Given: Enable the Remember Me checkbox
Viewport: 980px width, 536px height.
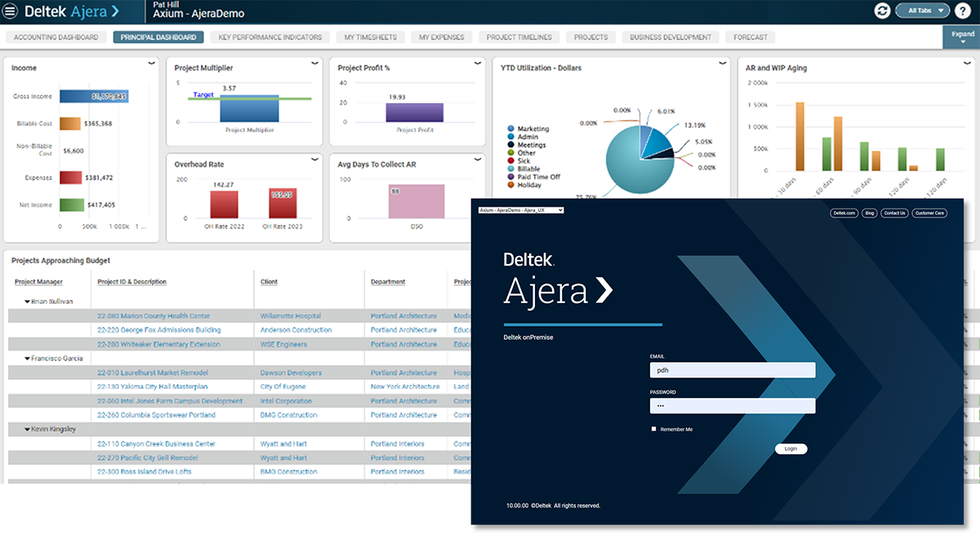Looking at the screenshot, I should [654, 429].
